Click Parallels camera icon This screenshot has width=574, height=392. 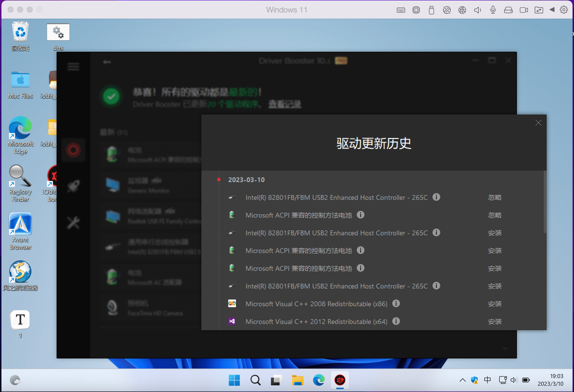point(524,10)
